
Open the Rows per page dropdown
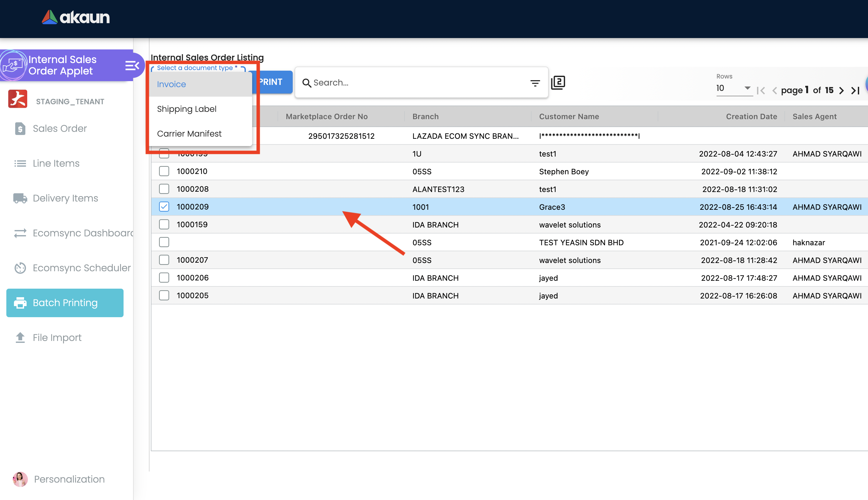pos(733,88)
